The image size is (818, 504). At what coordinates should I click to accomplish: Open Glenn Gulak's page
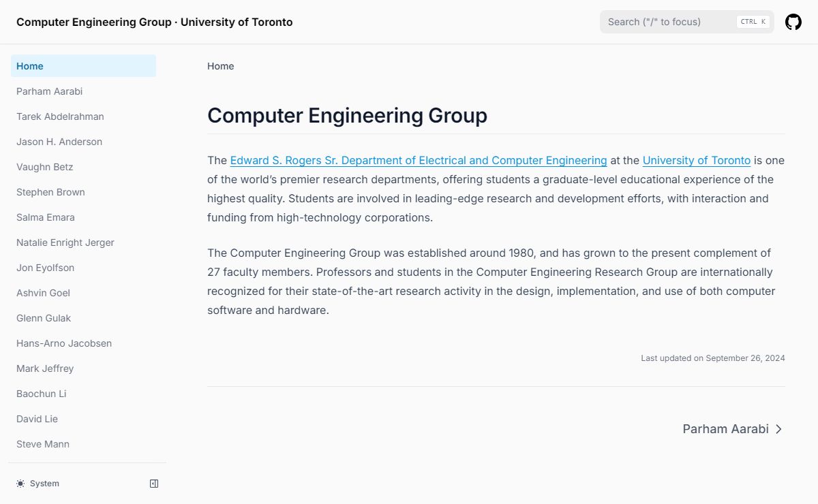83,318
